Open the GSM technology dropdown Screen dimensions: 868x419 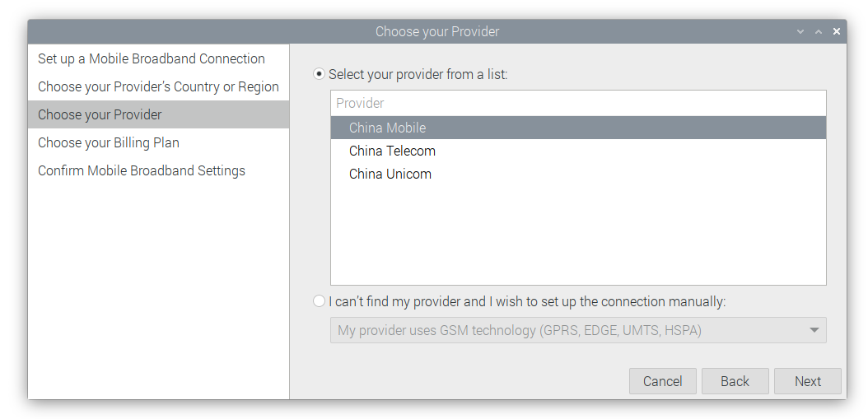click(576, 331)
